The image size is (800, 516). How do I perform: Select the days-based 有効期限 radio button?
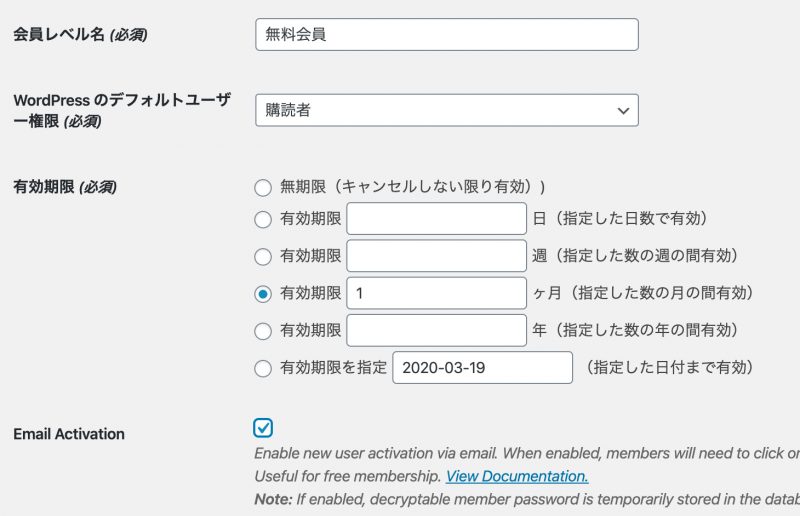263,219
